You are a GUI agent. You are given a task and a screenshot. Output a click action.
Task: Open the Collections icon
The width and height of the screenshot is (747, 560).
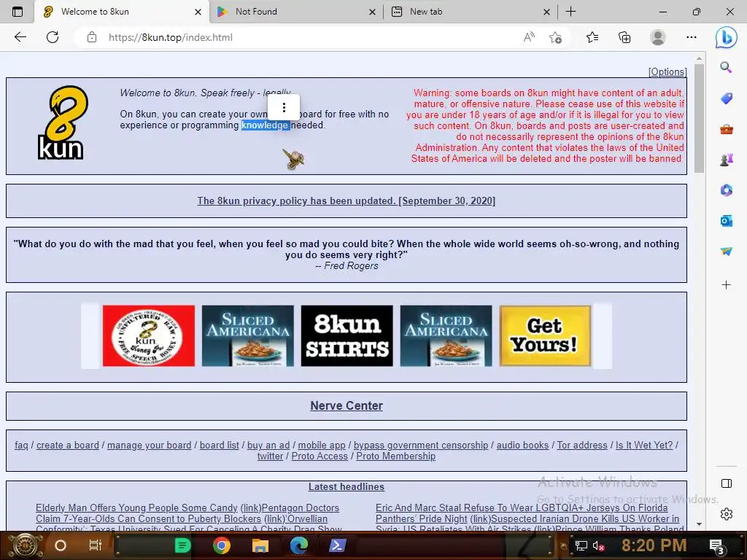point(624,37)
